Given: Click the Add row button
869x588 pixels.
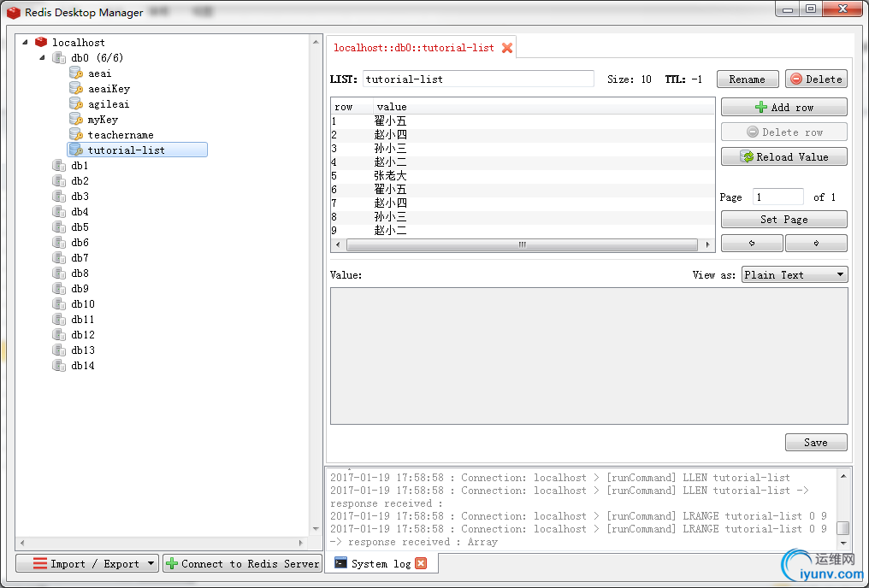Looking at the screenshot, I should point(784,108).
